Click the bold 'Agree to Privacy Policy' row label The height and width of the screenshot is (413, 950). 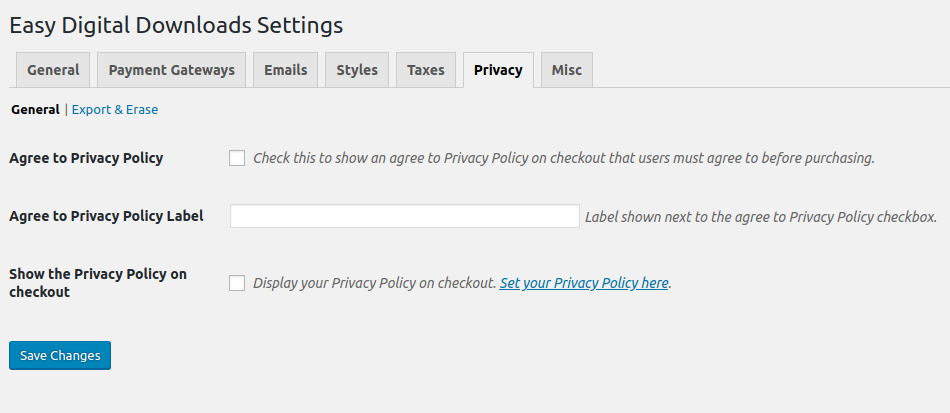coord(86,158)
